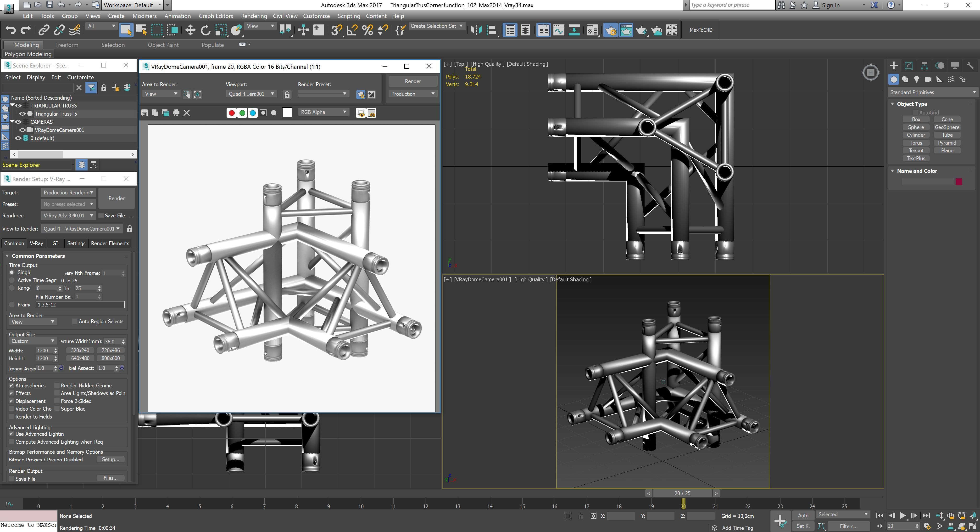
Task: Clear the rendered image with X icon
Action: 186,113
